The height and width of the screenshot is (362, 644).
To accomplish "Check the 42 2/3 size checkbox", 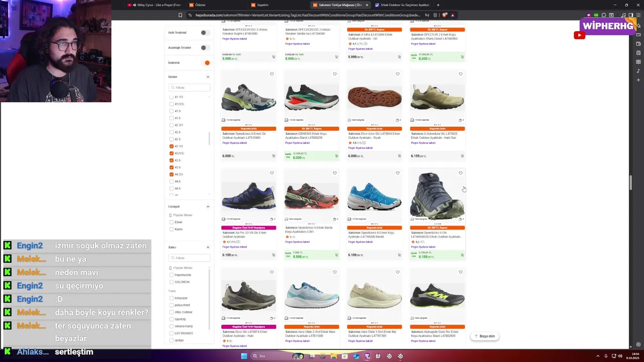I will point(172,125).
